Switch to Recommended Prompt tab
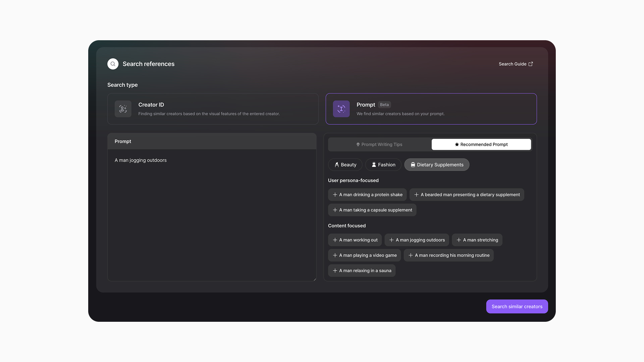644x362 pixels. tap(481, 144)
